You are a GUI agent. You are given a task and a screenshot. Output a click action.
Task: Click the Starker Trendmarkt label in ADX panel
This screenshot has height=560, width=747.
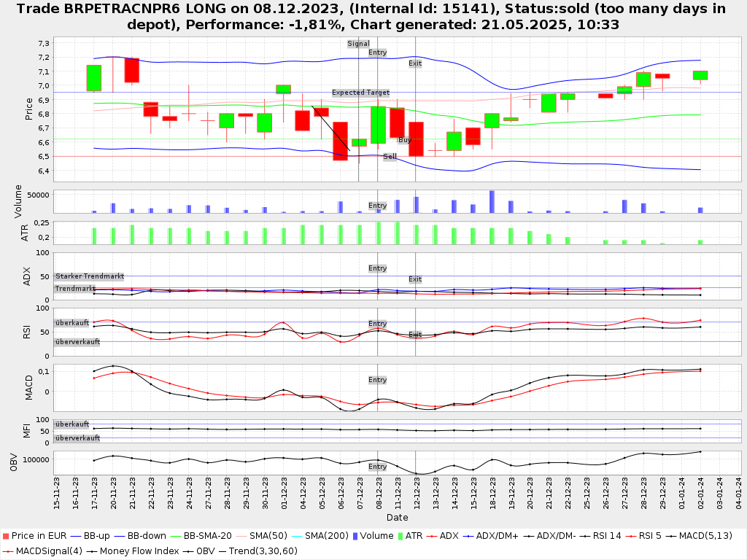click(x=89, y=276)
